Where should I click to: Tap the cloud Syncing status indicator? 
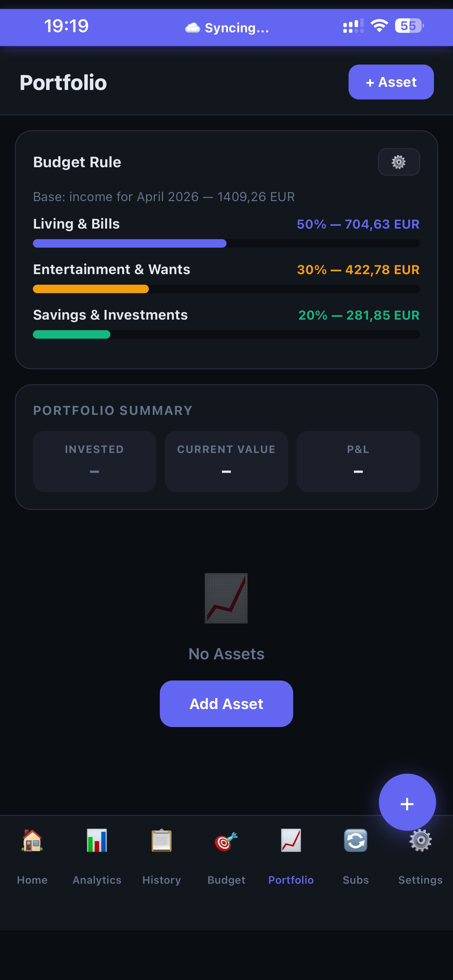(227, 28)
